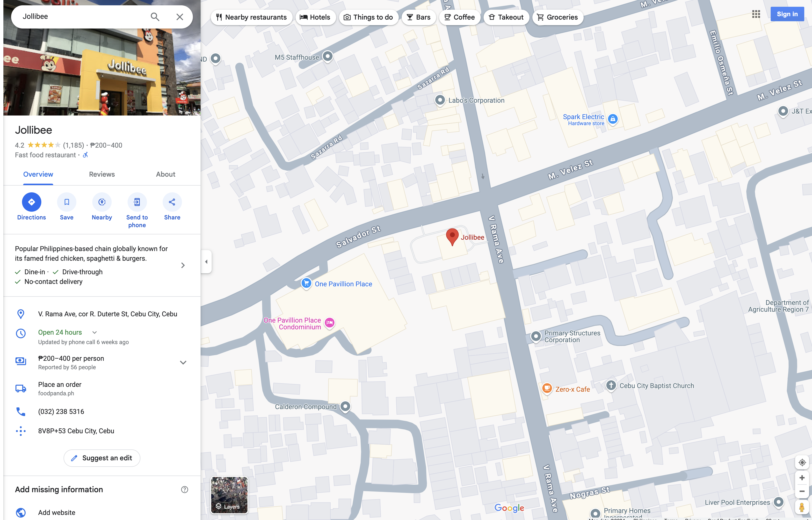This screenshot has width=812, height=520.
Task: Search Nearby places icon
Action: pos(102,202)
